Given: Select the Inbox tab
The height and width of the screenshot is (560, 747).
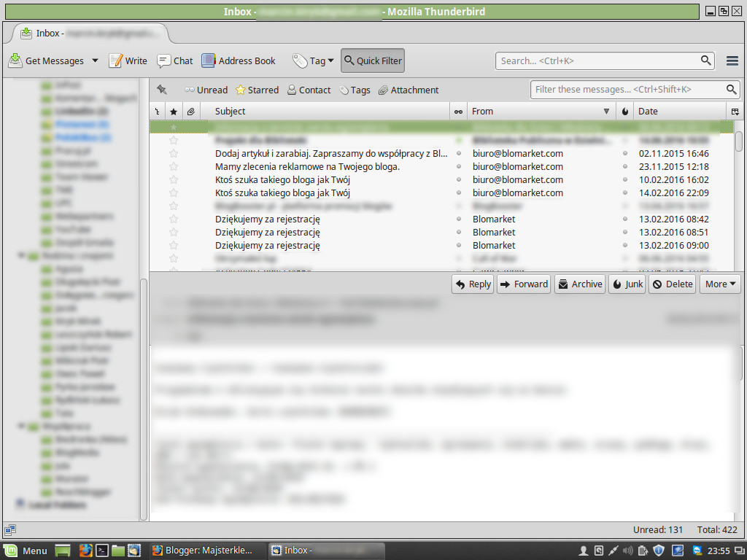Looking at the screenshot, I should pyautogui.click(x=90, y=34).
